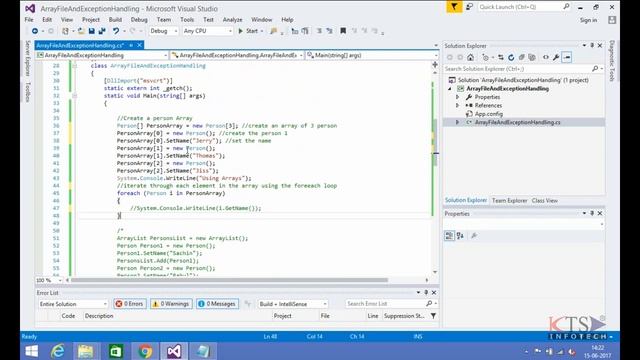640x360 pixels.
Task: Open the Server Explorer side tab
Action: click(28, 58)
